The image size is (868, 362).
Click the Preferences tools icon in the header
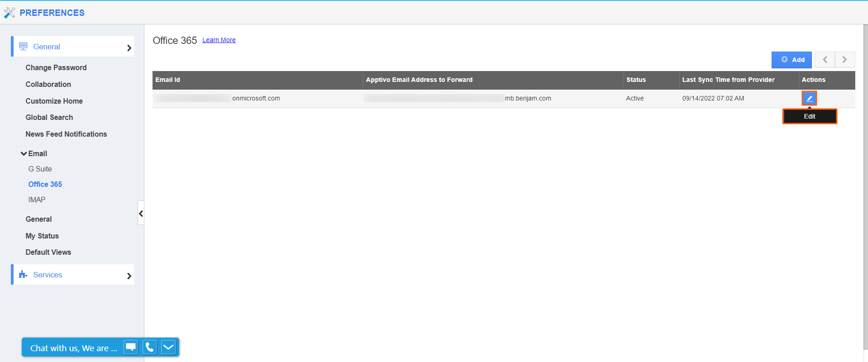(10, 13)
